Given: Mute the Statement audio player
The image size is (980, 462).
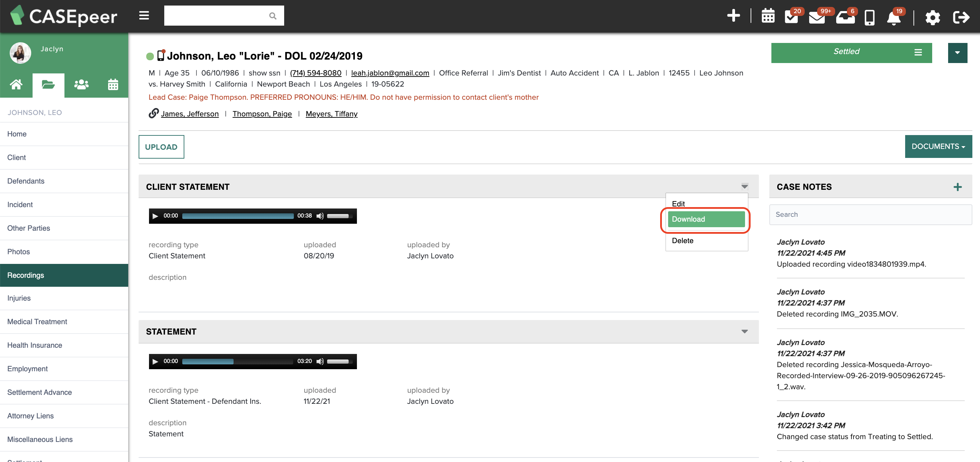Looking at the screenshot, I should coord(320,361).
